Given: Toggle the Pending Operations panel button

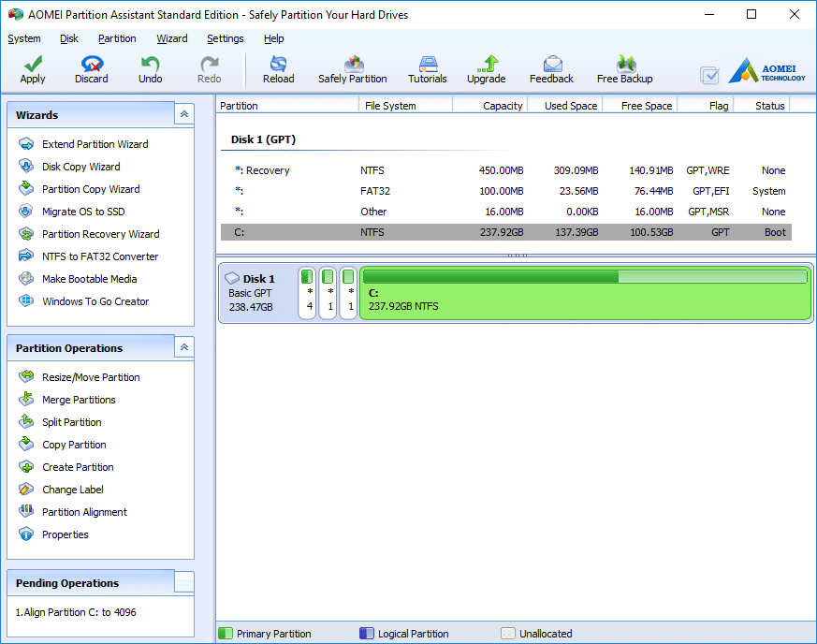Looking at the screenshot, I should tap(184, 582).
